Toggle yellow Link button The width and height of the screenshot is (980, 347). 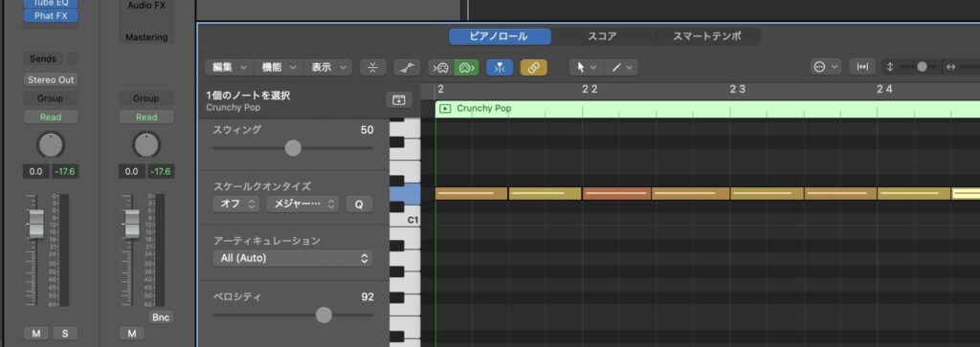tap(534, 68)
